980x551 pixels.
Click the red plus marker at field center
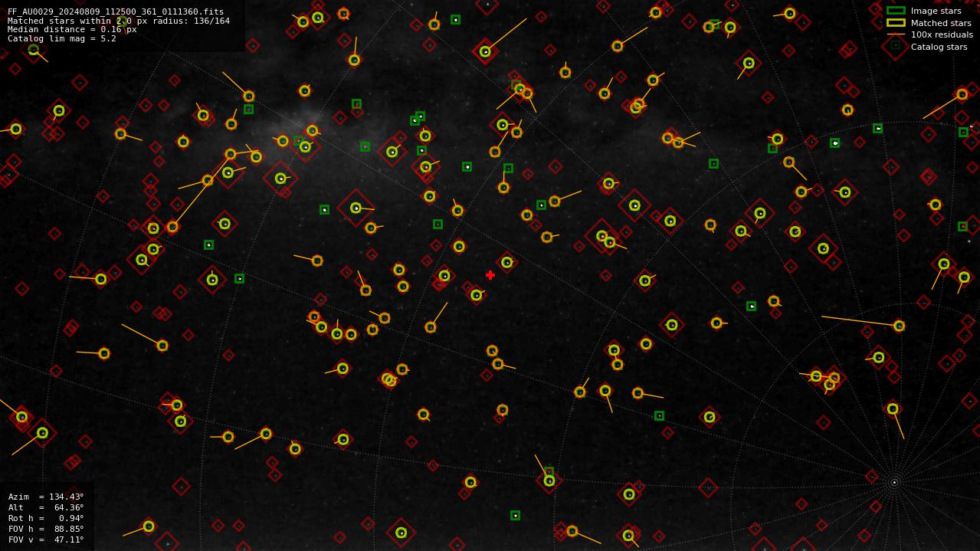click(x=490, y=275)
